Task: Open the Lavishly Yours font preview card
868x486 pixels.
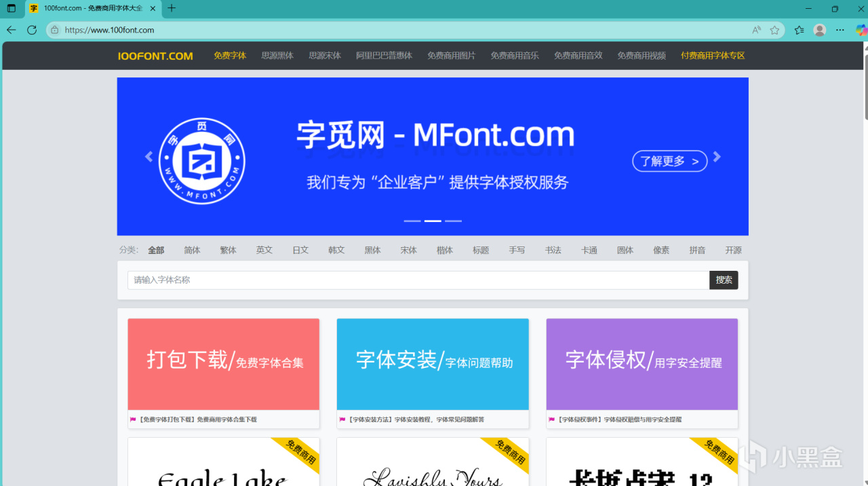Action: (x=433, y=462)
